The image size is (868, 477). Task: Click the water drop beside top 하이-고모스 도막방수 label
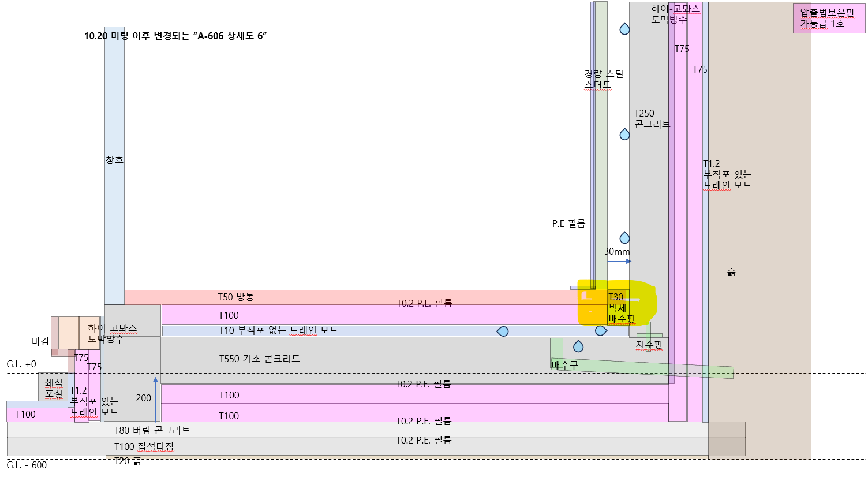624,29
